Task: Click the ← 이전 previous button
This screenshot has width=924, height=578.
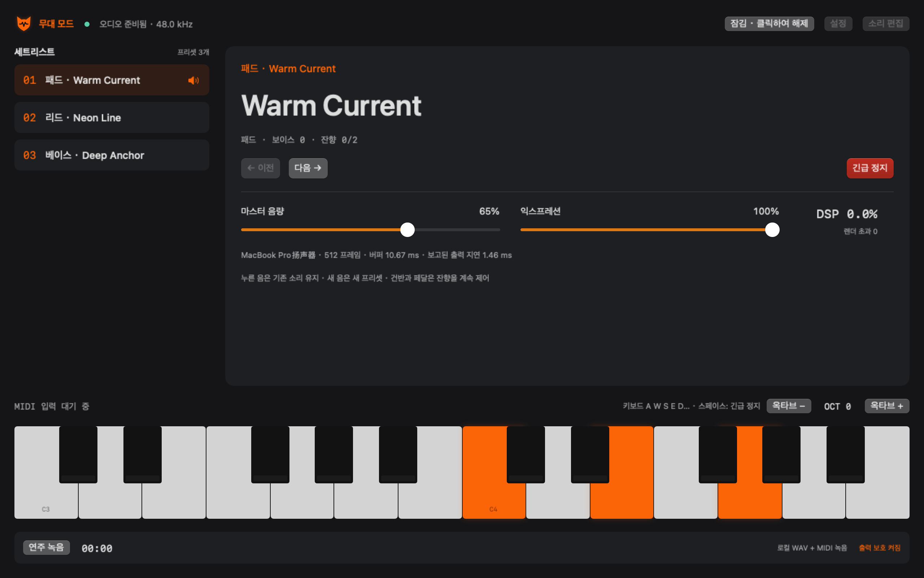Action: [260, 168]
